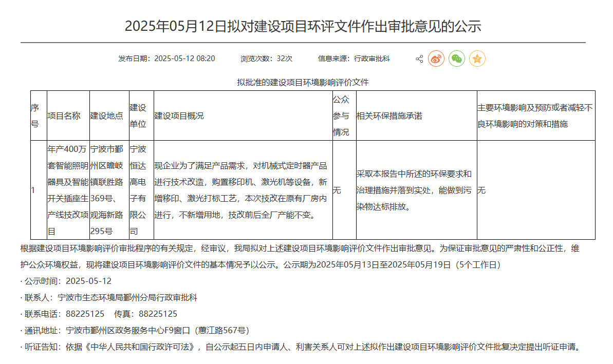This screenshot has width=613, height=364.
Task: Click the address line '通讯地址：宁波市鄞州区政务服务中心F9窗口'
Action: pos(135,331)
